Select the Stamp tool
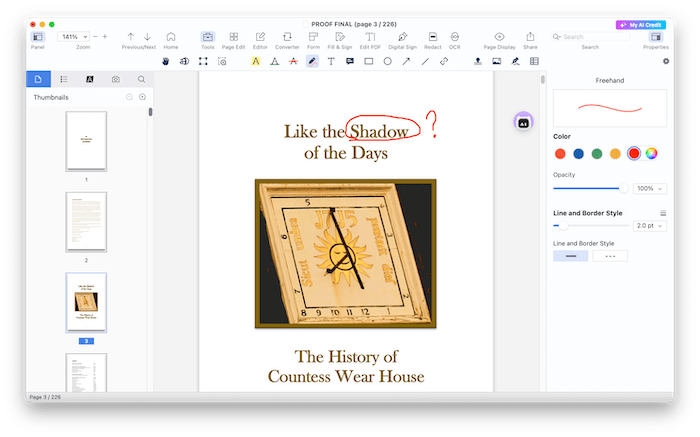This screenshot has height=437, width=700. tap(478, 61)
